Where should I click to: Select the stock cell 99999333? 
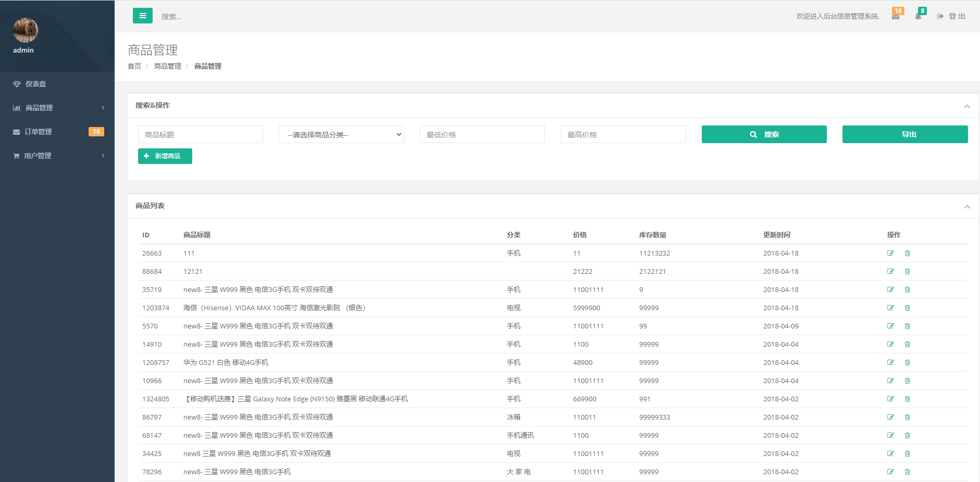pos(655,417)
